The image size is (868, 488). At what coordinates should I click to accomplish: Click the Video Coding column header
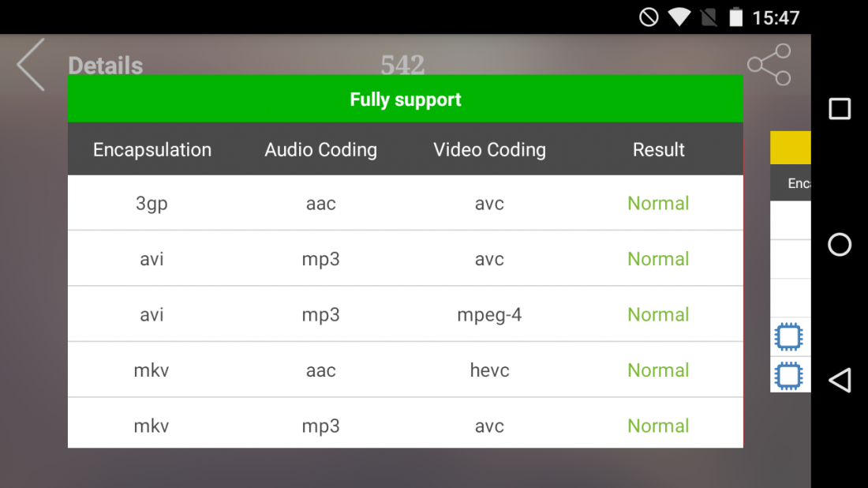click(489, 150)
